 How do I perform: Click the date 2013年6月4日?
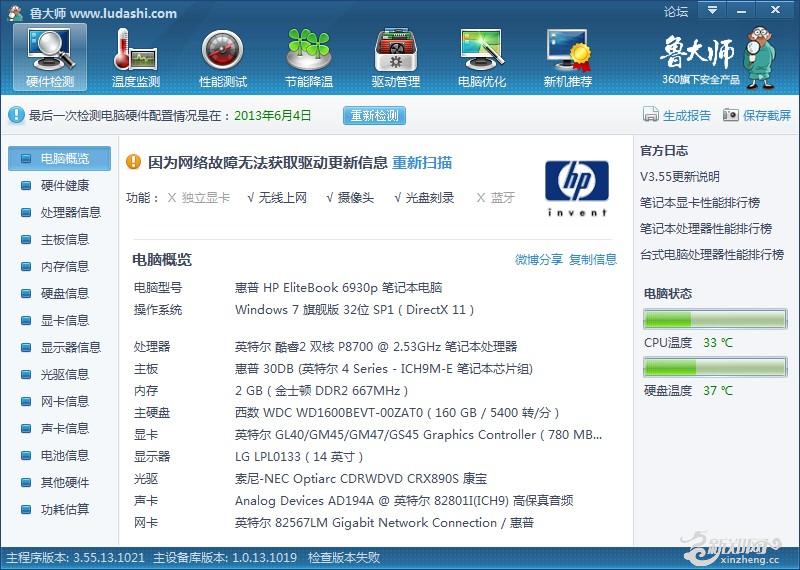(x=272, y=115)
